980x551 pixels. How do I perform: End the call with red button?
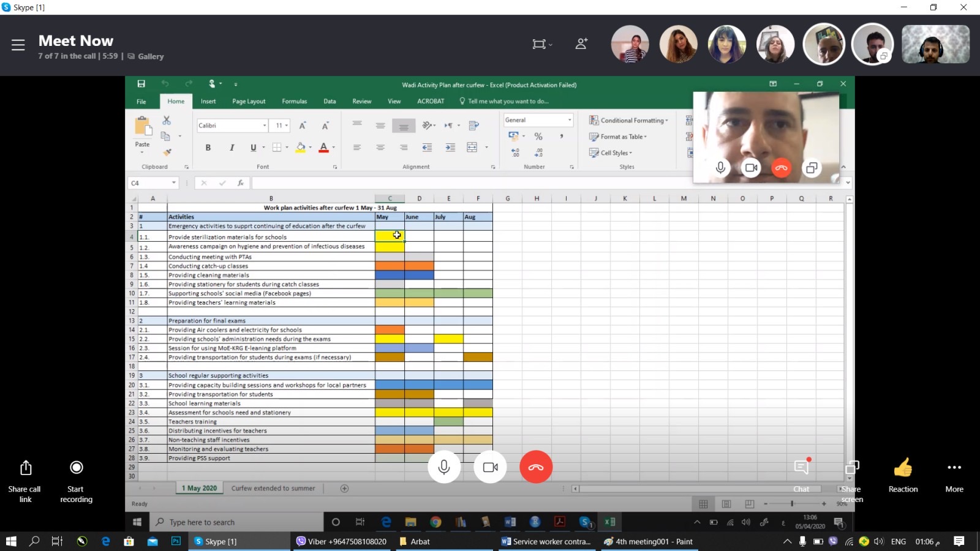pos(536,467)
